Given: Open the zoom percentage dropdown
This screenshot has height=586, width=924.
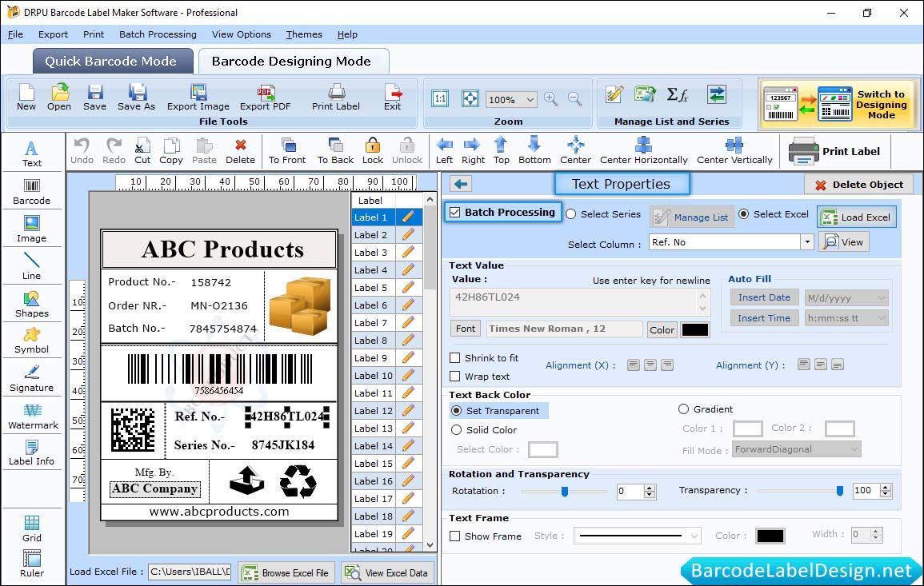Looking at the screenshot, I should [x=530, y=99].
